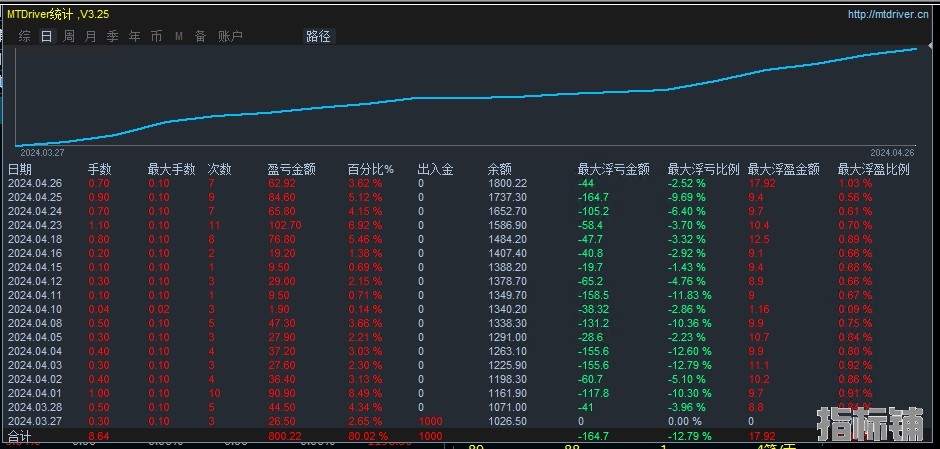Select the 2024.04.05 date row

pyautogui.click(x=35, y=337)
